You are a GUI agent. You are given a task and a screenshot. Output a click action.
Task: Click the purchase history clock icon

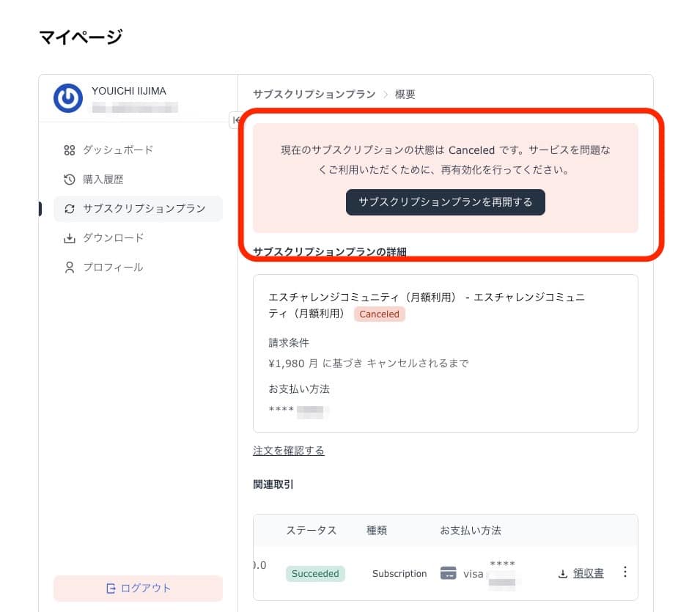(69, 180)
